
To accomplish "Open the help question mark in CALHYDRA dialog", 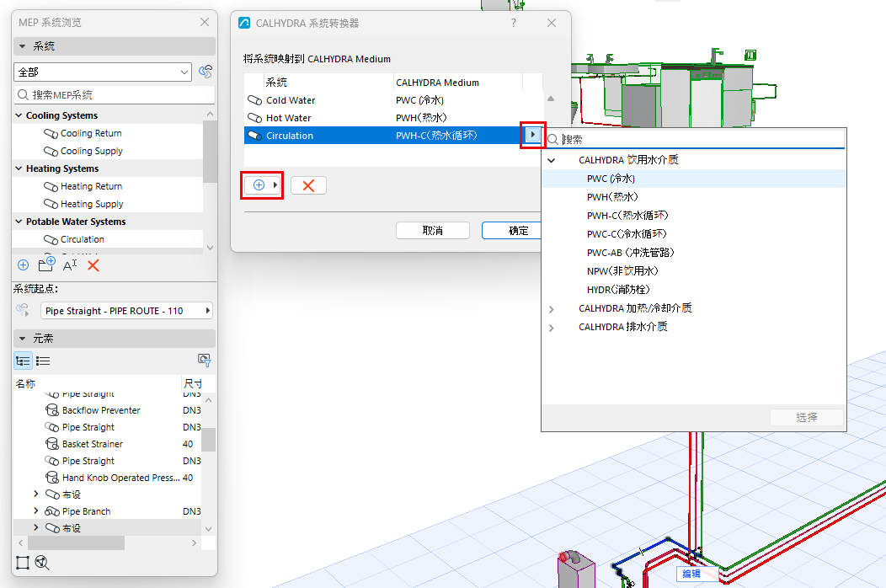I will pyautogui.click(x=514, y=23).
